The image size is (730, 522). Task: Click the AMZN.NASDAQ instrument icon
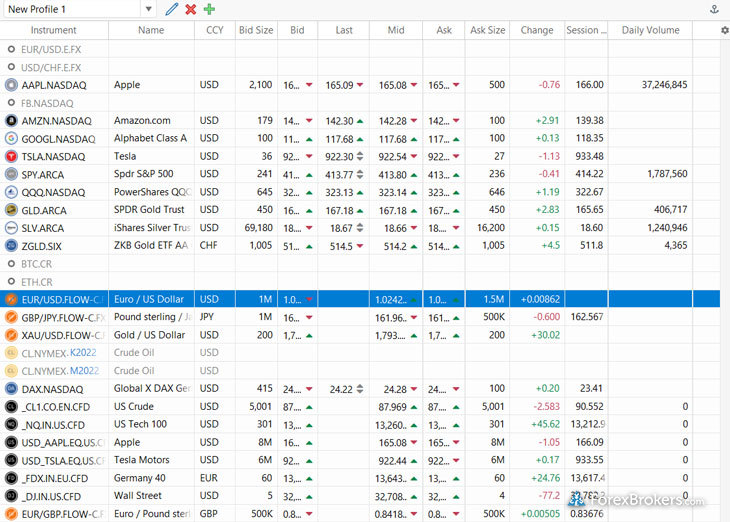click(11, 121)
